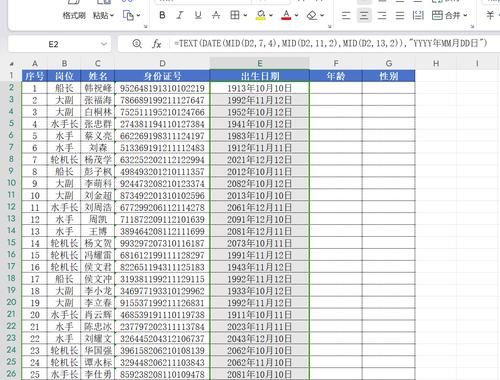Toggle italic formatting
This screenshot has height=380, width=500.
click(x=180, y=15)
